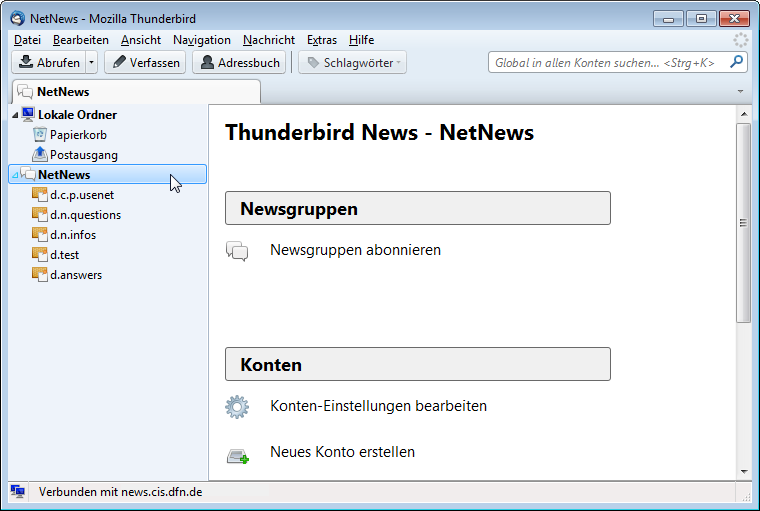Select the d.c.p.usenet newsgroup
This screenshot has height=511, width=760.
108,195
